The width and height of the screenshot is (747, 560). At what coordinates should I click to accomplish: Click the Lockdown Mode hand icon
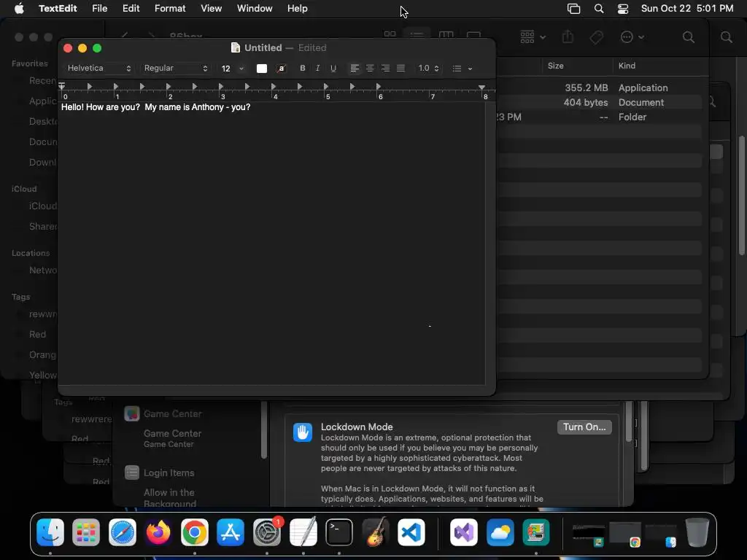point(303,432)
